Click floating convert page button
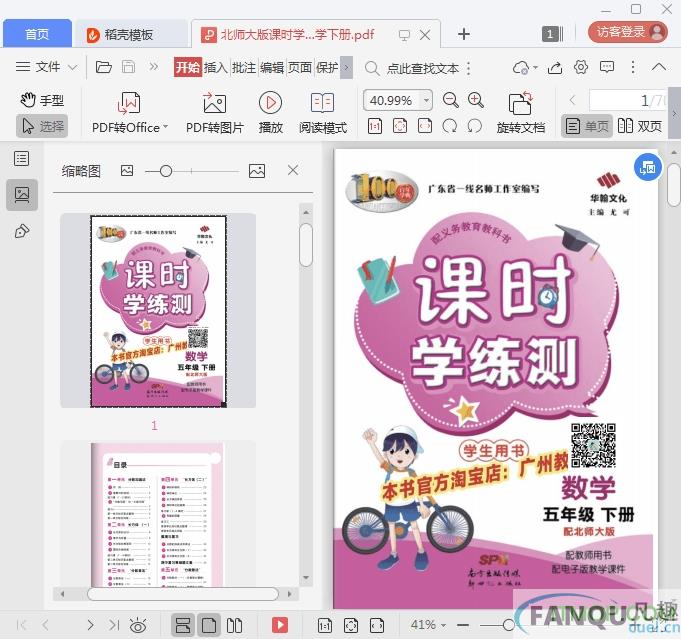Viewport: 681px width, 639px height. click(x=648, y=167)
